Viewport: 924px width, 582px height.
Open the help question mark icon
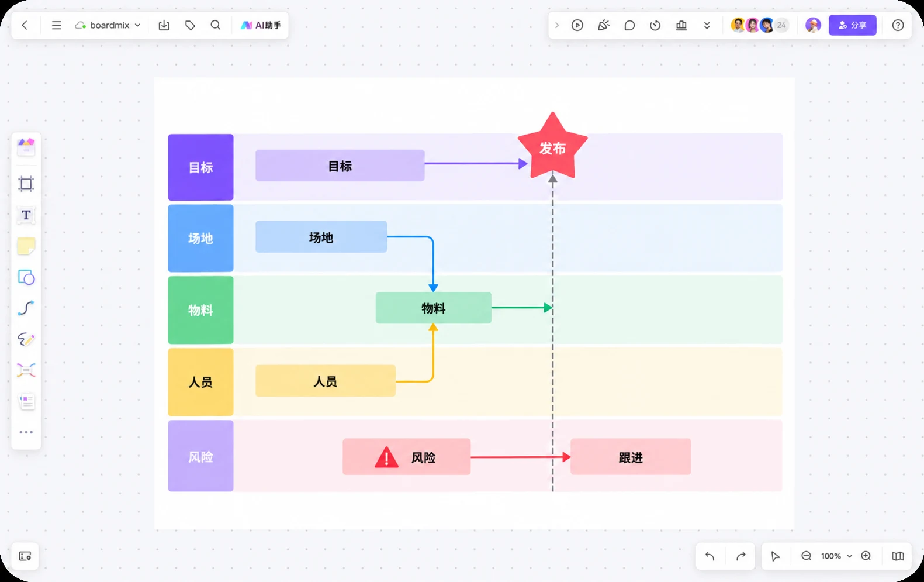[x=898, y=25]
